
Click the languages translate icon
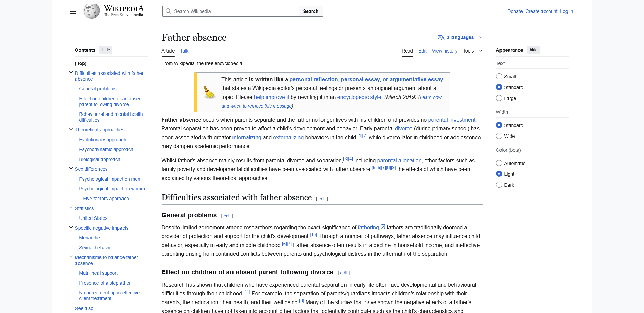pyautogui.click(x=441, y=37)
